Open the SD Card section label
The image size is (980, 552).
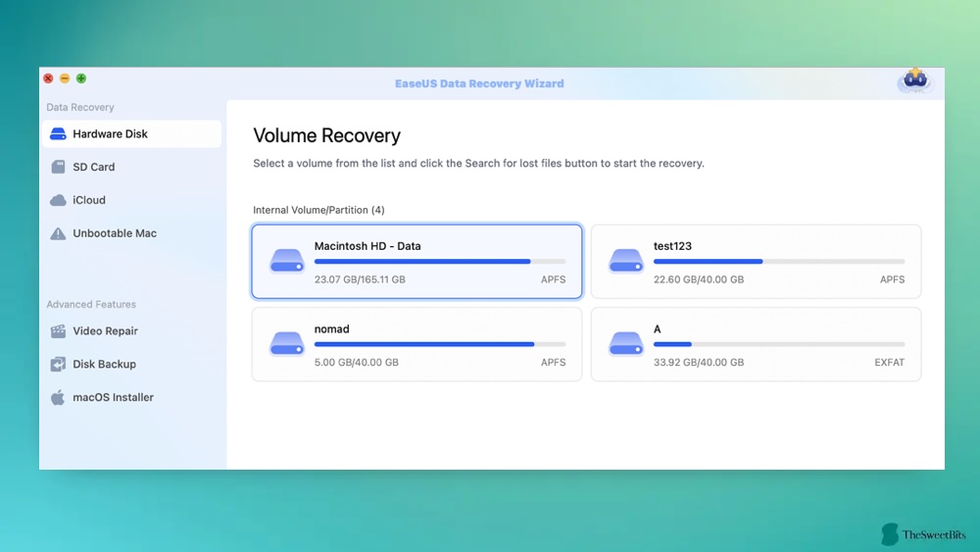click(x=94, y=168)
